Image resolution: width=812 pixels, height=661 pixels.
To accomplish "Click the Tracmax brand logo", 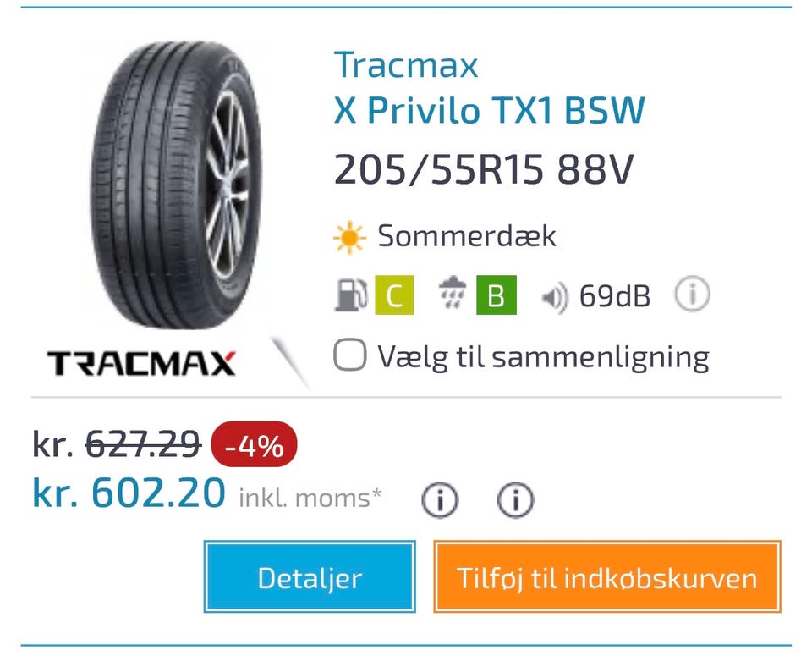I will [x=141, y=364].
